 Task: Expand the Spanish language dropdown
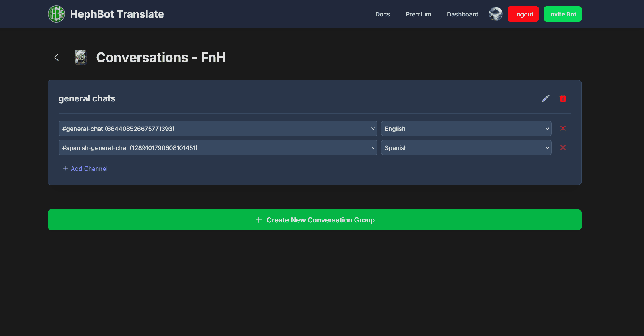466,148
